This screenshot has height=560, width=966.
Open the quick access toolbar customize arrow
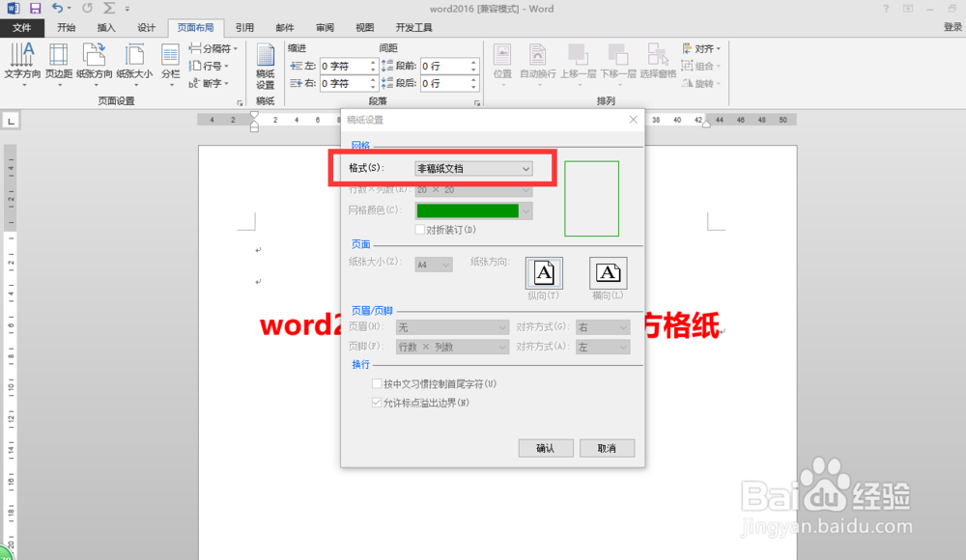click(128, 9)
